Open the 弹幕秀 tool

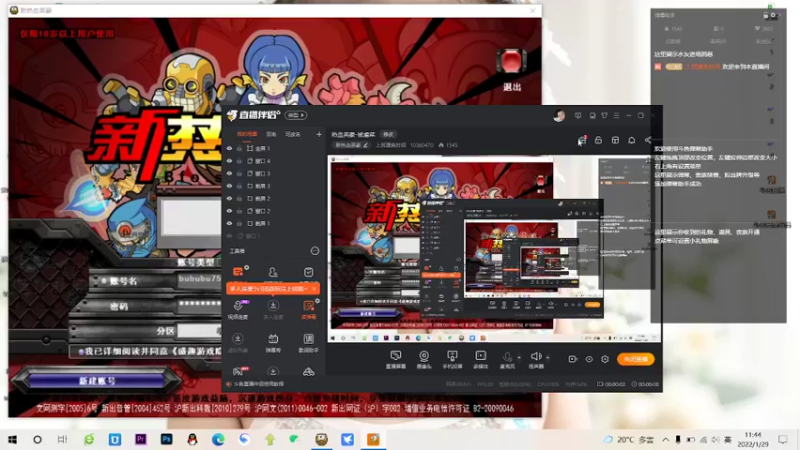(x=273, y=342)
